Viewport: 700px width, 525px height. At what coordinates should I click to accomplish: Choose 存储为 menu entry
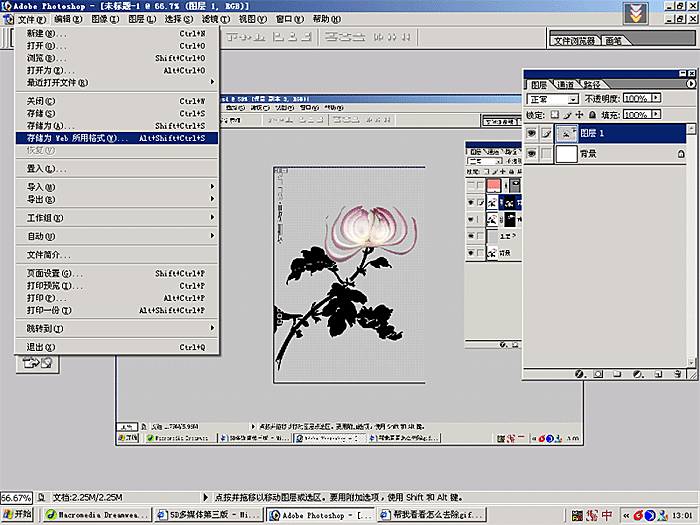117,125
